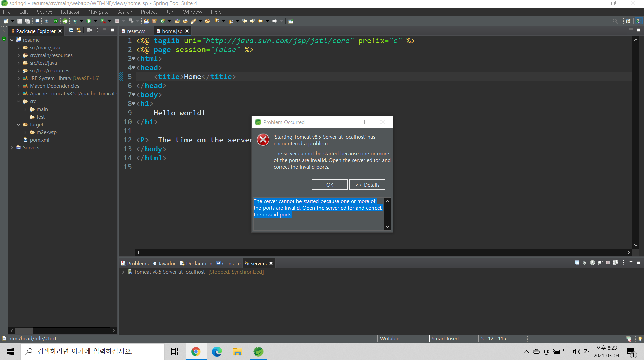The width and height of the screenshot is (644, 360).
Task: Click the Publish to server icon in Servers view
Action: [616, 263]
